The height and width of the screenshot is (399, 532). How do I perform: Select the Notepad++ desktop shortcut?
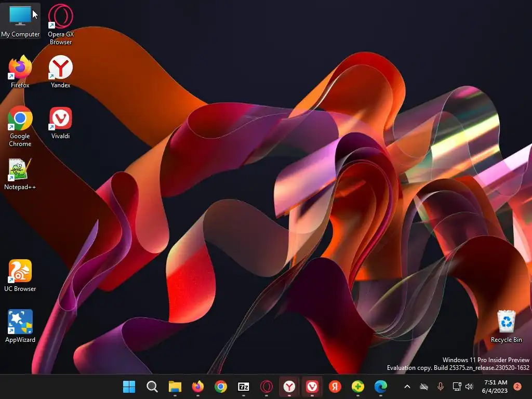point(20,174)
